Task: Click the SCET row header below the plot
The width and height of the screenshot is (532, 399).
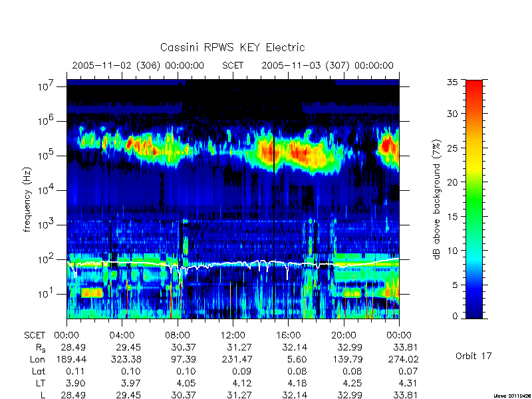Action: click(35, 336)
